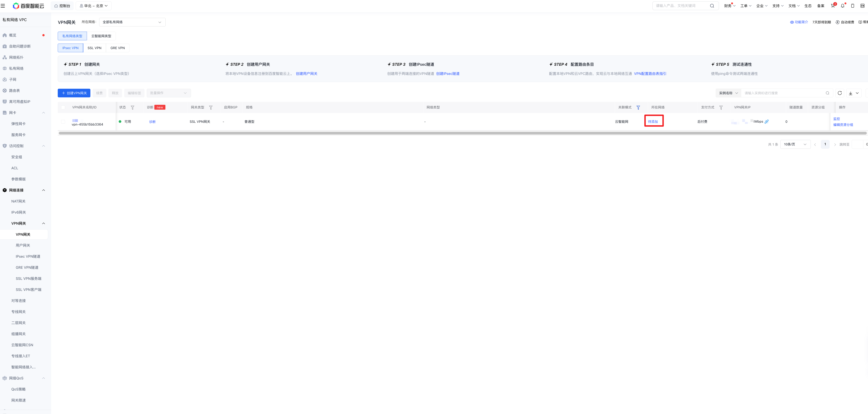Viewport: 868px width, 414px height.
Task: Open the VPN配置路由表指引 link
Action: coord(650,74)
